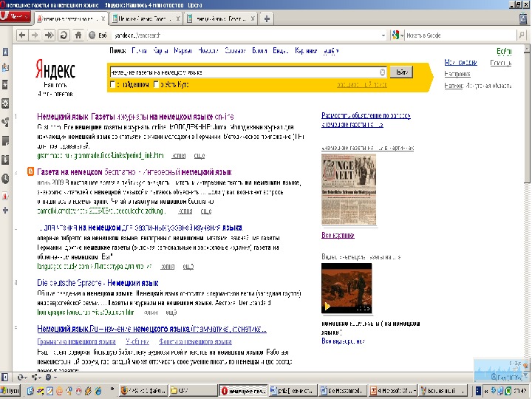Image resolution: width=532 pixels, height=399 pixels.
Task: Expand the 'ещё' services menu in top navigation
Action: [x=331, y=51]
